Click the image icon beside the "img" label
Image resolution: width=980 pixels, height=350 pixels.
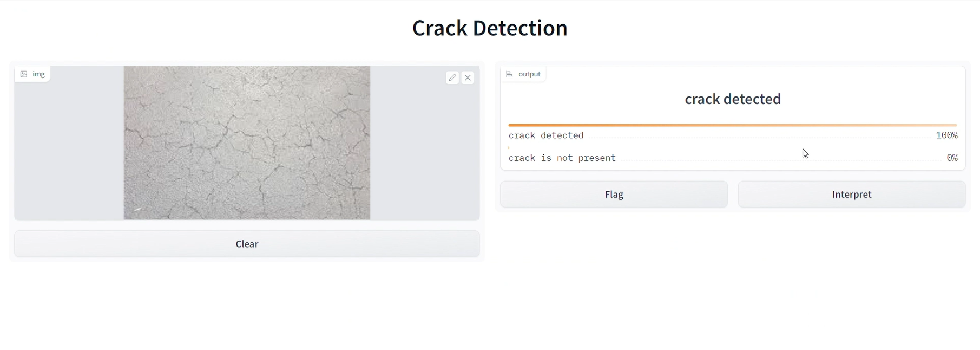23,74
